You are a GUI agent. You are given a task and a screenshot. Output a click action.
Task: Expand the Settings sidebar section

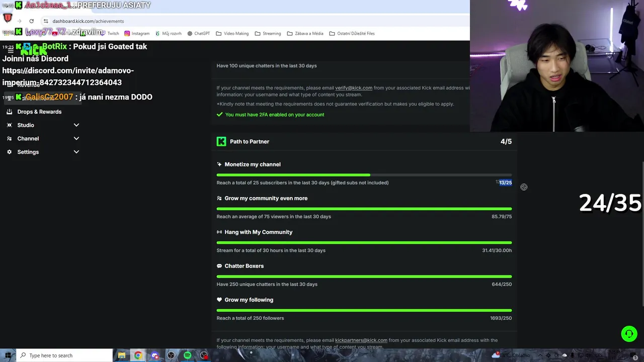(76, 152)
